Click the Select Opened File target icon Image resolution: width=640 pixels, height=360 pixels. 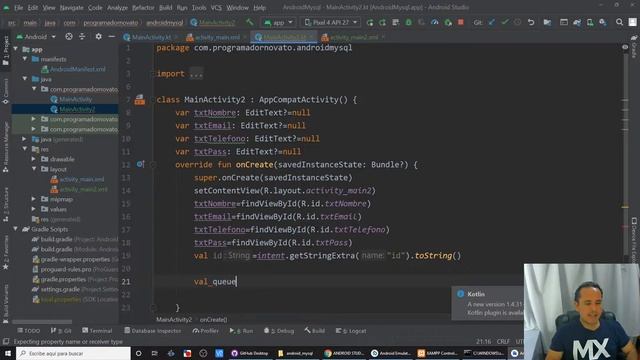(x=69, y=37)
